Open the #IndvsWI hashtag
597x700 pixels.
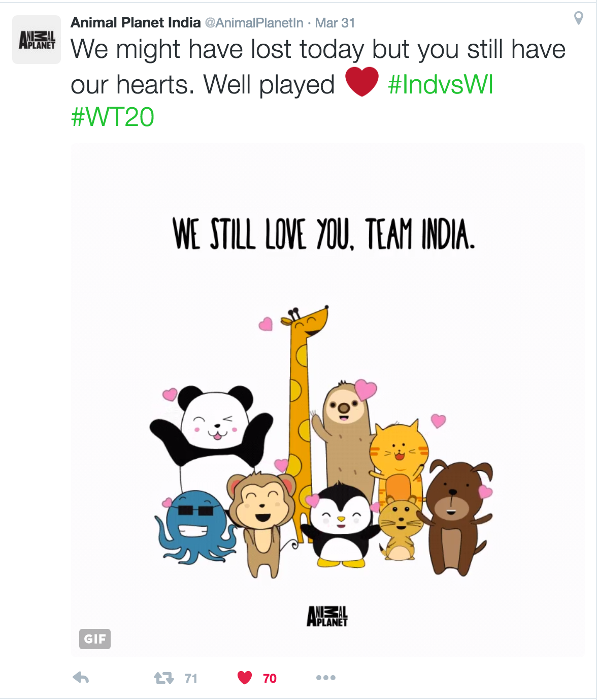tap(440, 84)
